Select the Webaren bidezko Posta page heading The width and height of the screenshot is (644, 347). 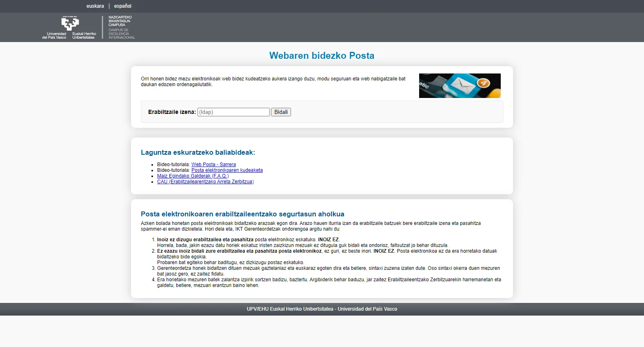[x=322, y=56]
